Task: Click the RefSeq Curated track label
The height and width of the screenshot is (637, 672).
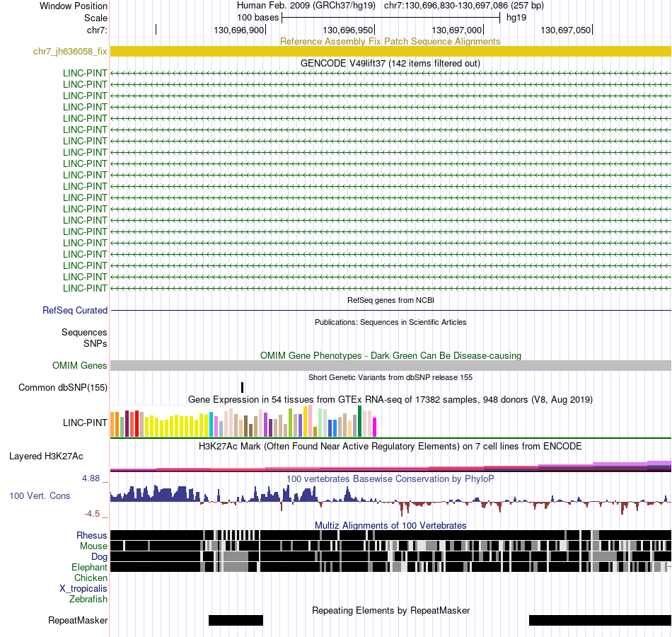Action: [x=74, y=310]
